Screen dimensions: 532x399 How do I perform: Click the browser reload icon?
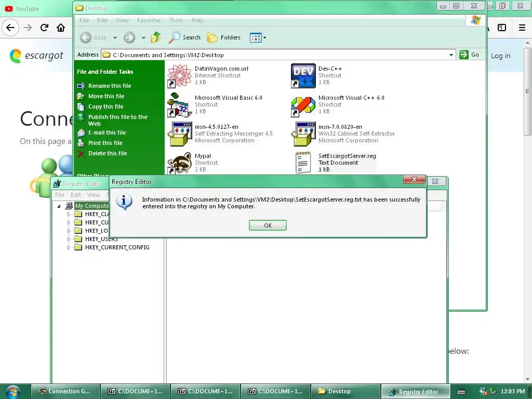pyautogui.click(x=44, y=28)
